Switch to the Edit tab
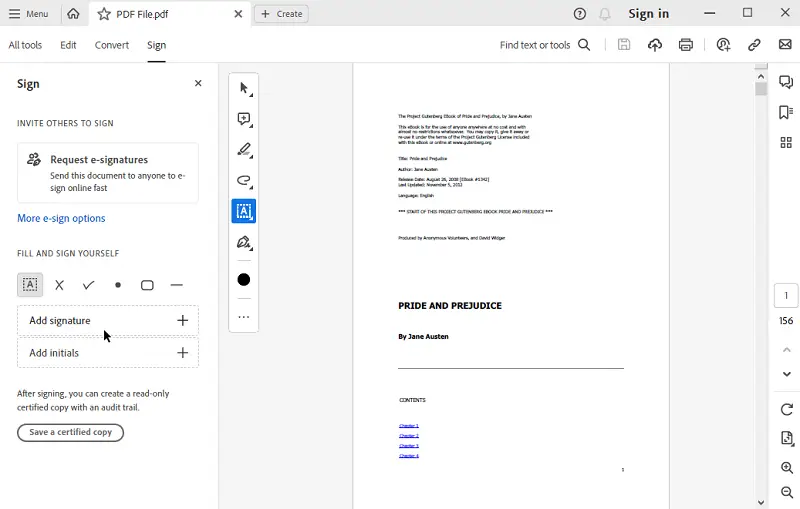Screen dimensions: 800x509 point(68,45)
